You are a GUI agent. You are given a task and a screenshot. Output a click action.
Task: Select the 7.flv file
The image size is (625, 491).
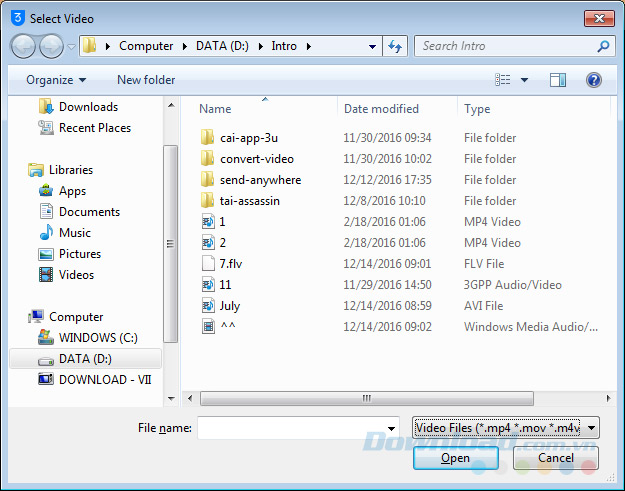[x=231, y=264]
